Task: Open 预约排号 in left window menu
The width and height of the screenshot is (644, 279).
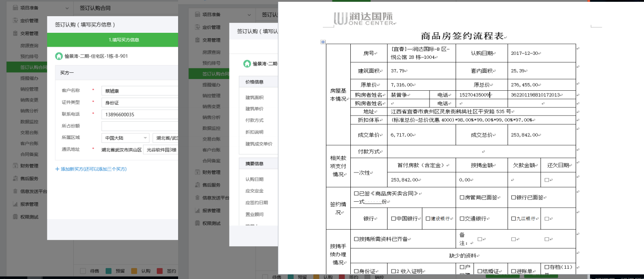Action: (29, 57)
